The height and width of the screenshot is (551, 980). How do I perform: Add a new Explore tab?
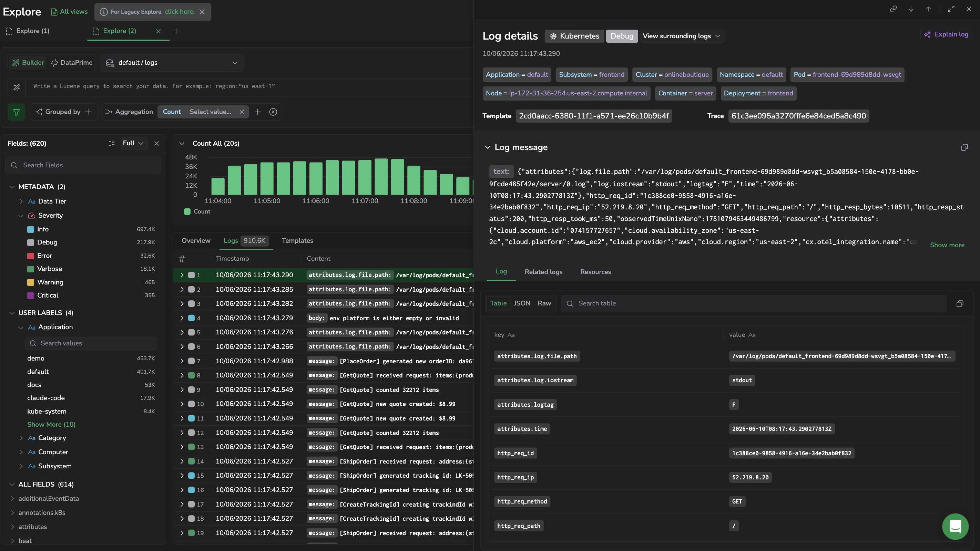tap(176, 31)
